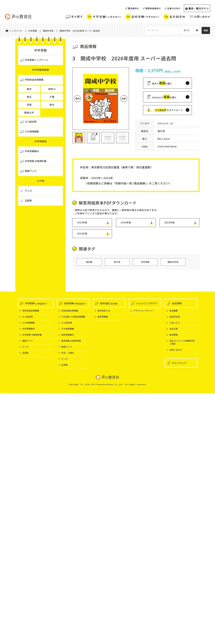Open footer 会社概要 link

[x=173, y=311]
